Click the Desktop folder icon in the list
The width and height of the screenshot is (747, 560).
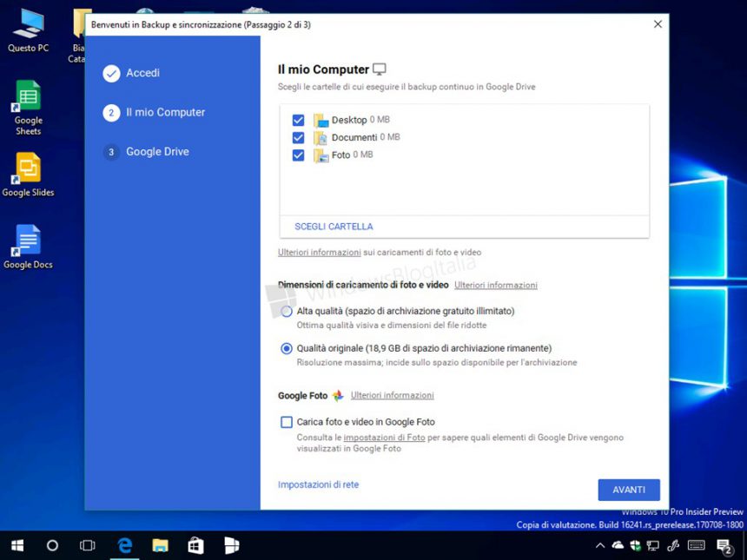[321, 120]
